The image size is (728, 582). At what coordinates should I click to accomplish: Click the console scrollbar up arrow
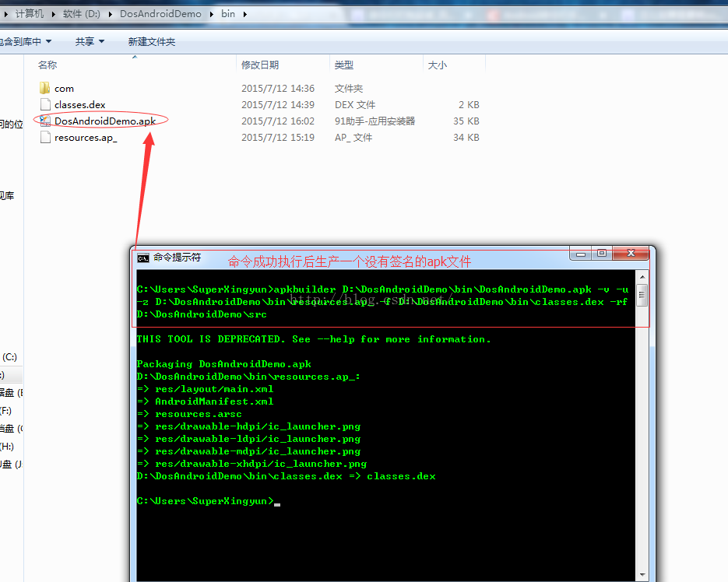coord(642,277)
